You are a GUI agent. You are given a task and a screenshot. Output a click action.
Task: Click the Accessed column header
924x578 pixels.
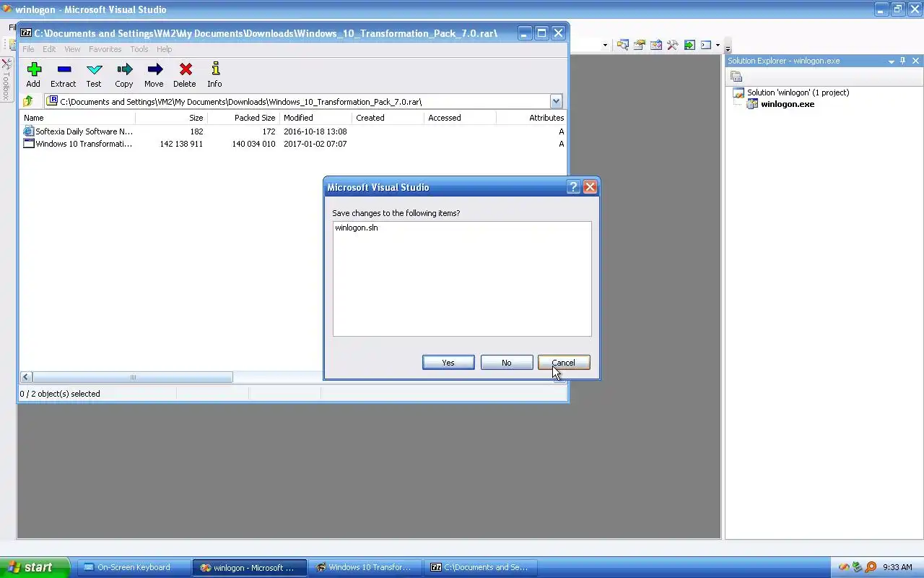point(460,118)
